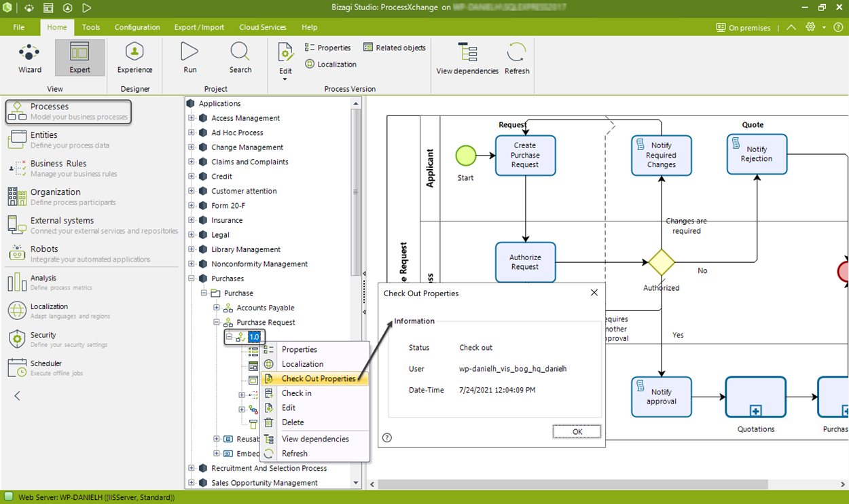The image size is (849, 504).
Task: Expand the Credit application node
Action: [191, 177]
